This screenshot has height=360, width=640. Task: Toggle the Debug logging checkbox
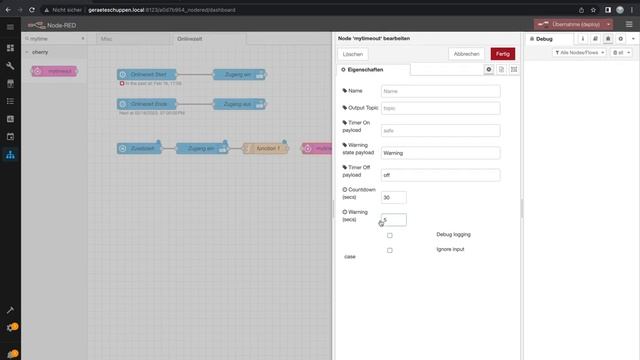click(x=390, y=236)
